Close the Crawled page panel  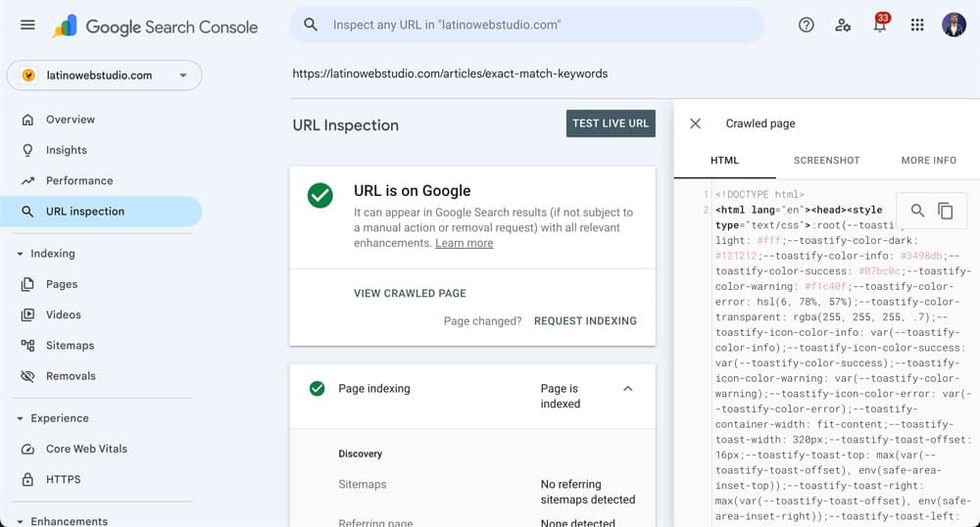695,123
